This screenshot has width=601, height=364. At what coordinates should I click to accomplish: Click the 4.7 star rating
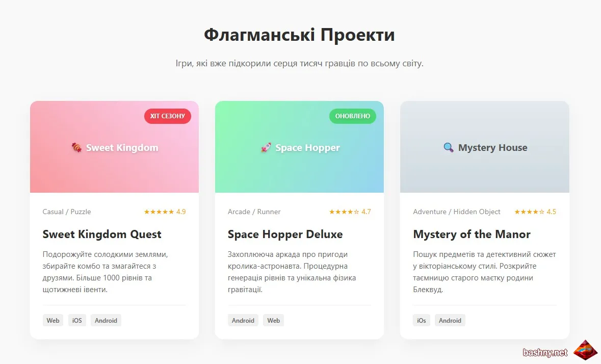(350, 212)
